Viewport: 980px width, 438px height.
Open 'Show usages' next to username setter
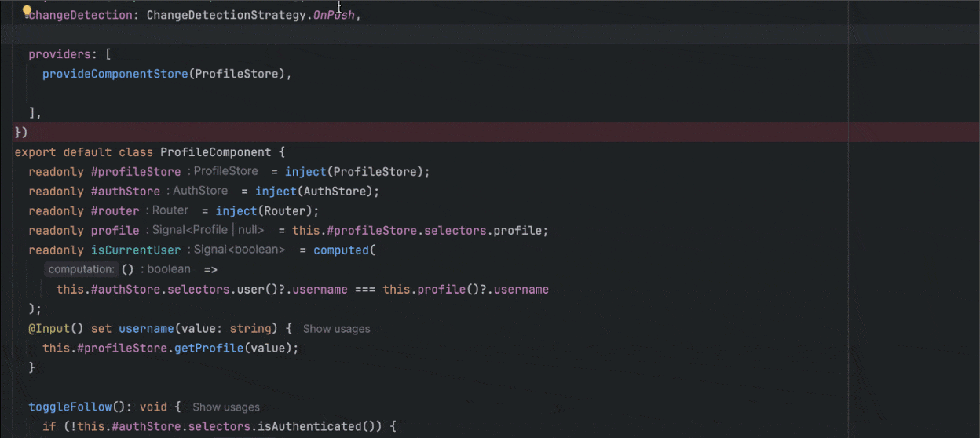[x=336, y=329]
